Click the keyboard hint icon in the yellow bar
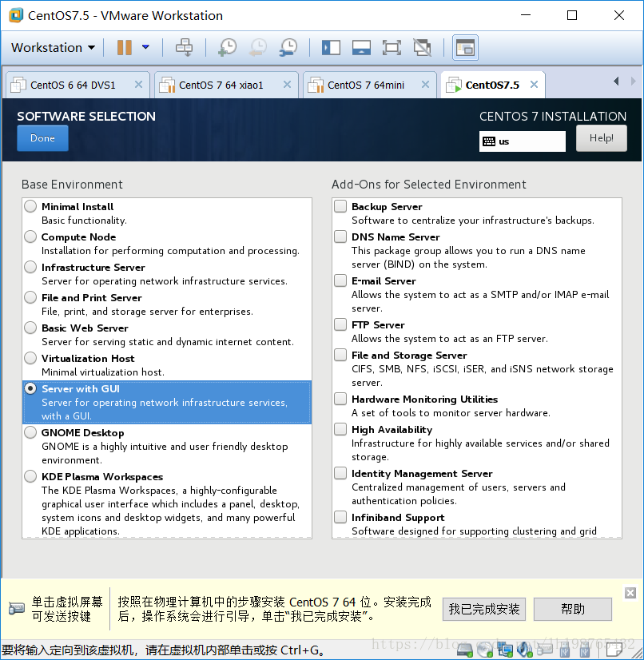 (17, 609)
